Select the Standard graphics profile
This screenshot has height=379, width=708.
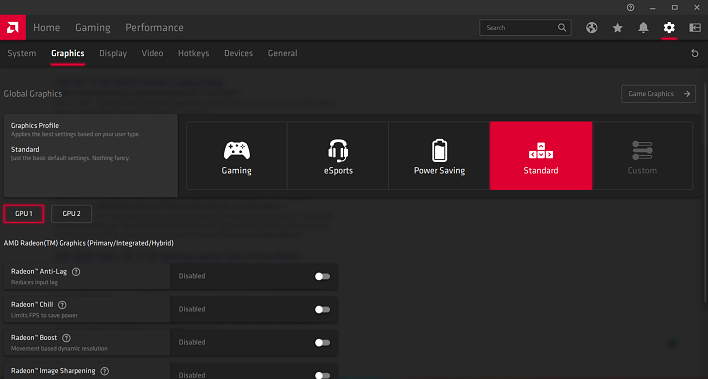point(541,155)
